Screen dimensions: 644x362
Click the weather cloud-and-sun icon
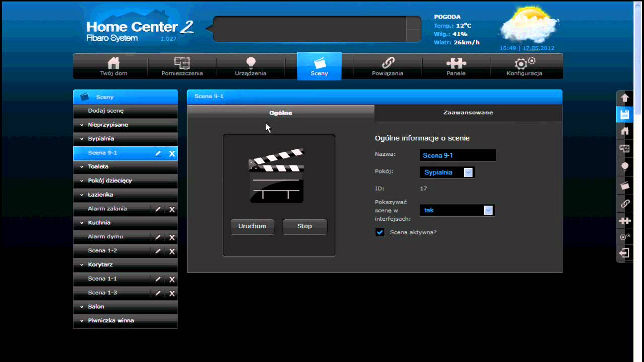[x=528, y=24]
